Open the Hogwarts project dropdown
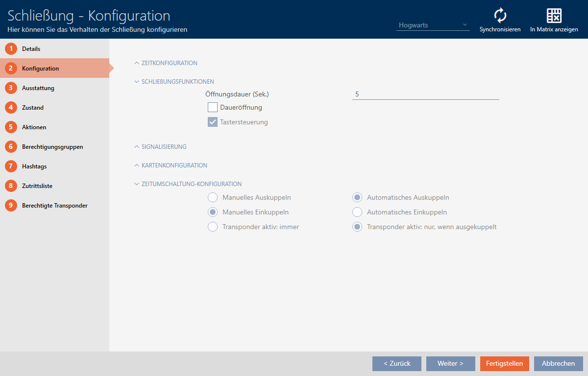 [433, 25]
